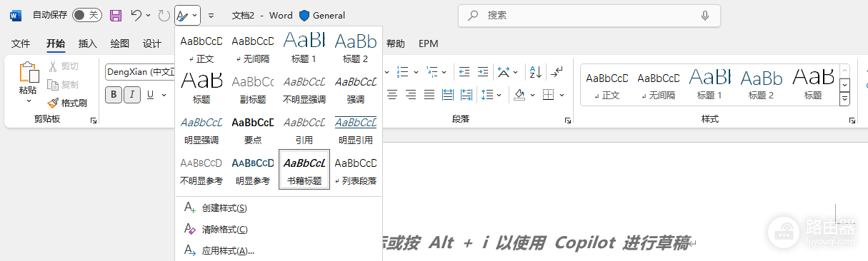The image size is (868, 261).
Task: Switch to the 开始 (Home) tab
Action: tap(56, 43)
